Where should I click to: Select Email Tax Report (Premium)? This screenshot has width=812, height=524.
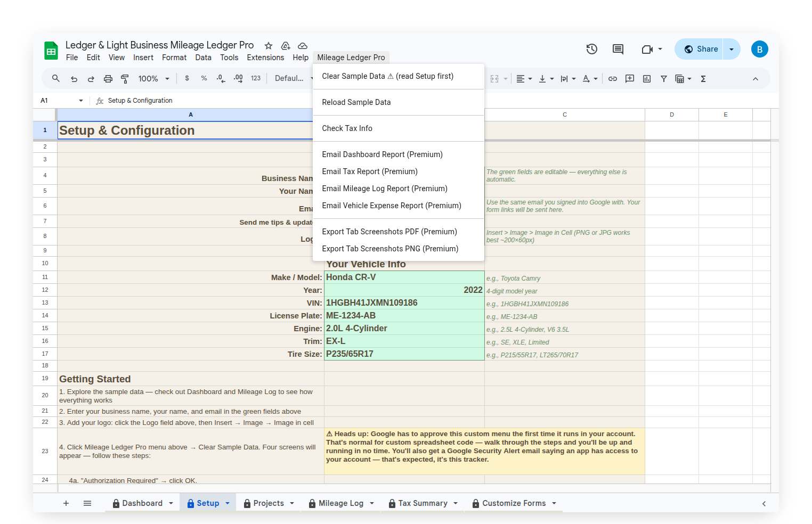(399, 171)
